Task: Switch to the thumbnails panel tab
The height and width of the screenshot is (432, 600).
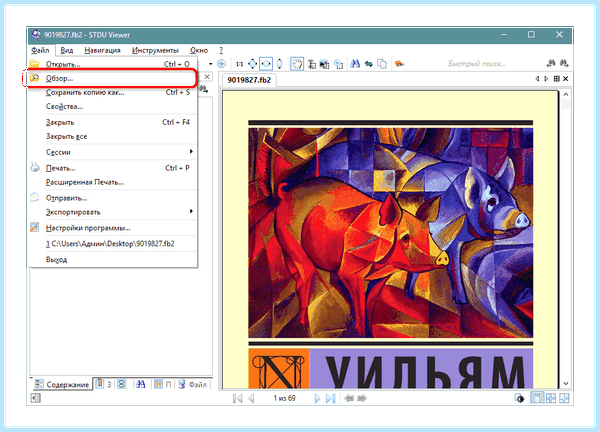Action: pyautogui.click(x=122, y=384)
